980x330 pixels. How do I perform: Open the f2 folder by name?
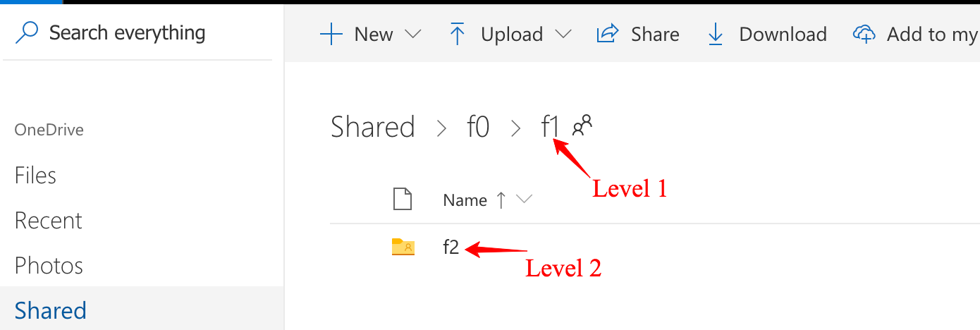pyautogui.click(x=451, y=247)
